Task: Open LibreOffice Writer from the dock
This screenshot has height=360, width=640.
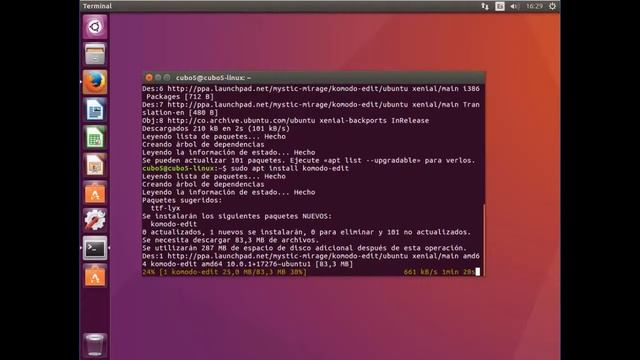Action: (95, 110)
